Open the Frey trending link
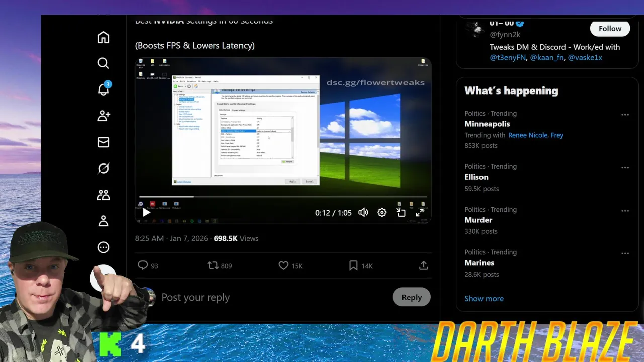Viewport: 644px width, 362px height. coord(557,135)
